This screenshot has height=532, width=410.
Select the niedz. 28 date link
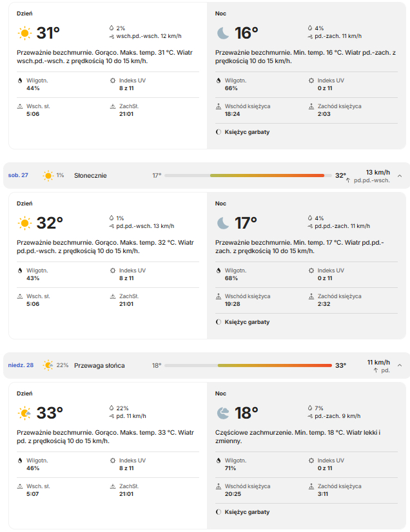coord(21,365)
